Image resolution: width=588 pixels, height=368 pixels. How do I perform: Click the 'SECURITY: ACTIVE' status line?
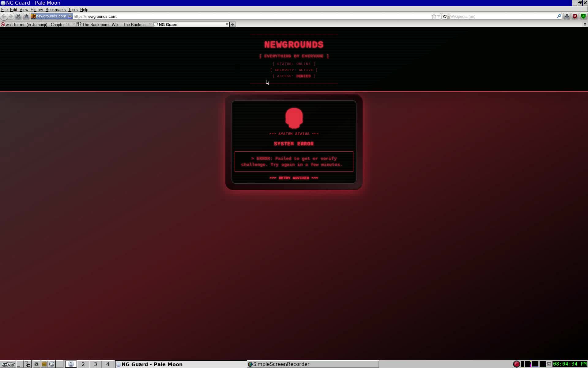294,70
